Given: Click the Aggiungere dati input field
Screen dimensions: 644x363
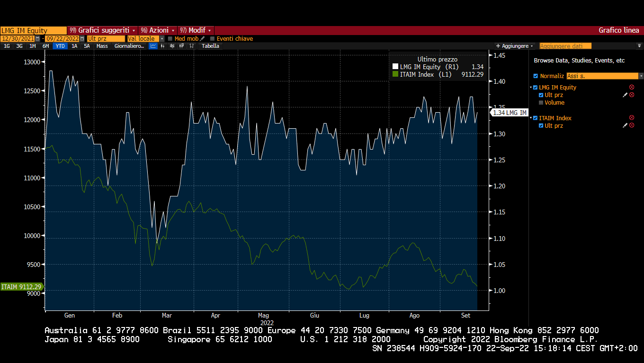Looking at the screenshot, I should pos(565,46).
